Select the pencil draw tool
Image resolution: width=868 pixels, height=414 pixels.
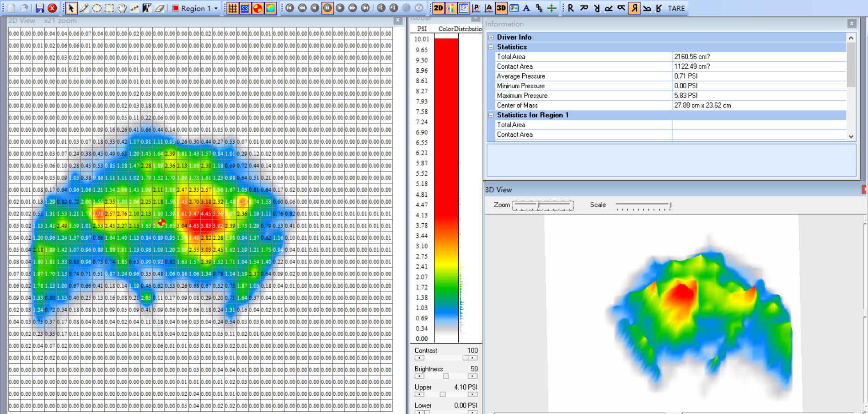pos(84,8)
